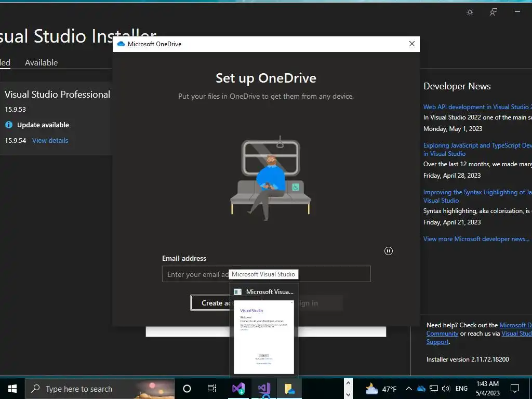This screenshot has width=532, height=399.
Task: Click the Microsoft OneDrive cloud title icon
Action: [121, 44]
